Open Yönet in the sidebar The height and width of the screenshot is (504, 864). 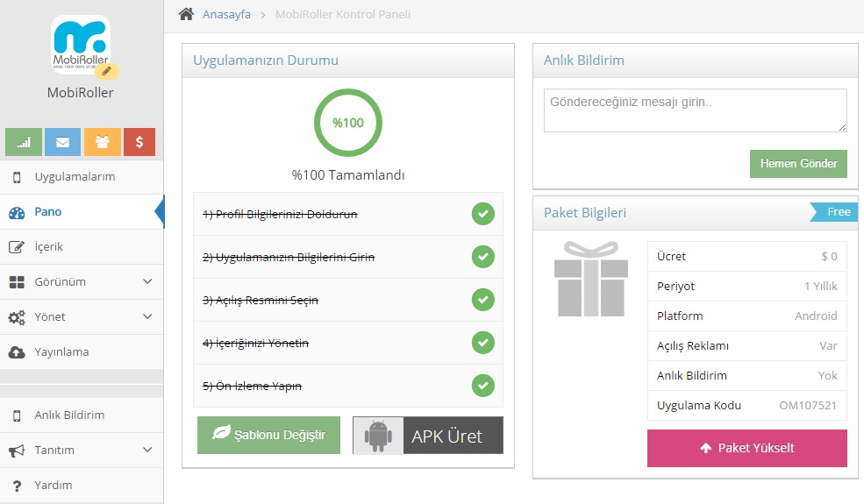point(82,317)
